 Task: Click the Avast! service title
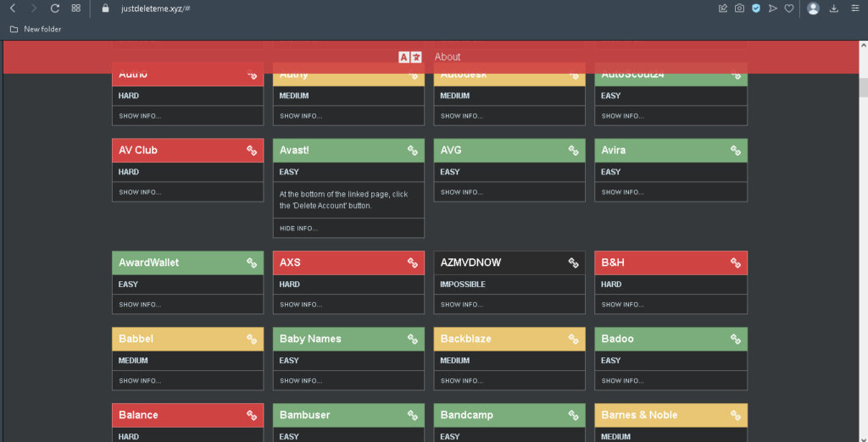coord(294,151)
